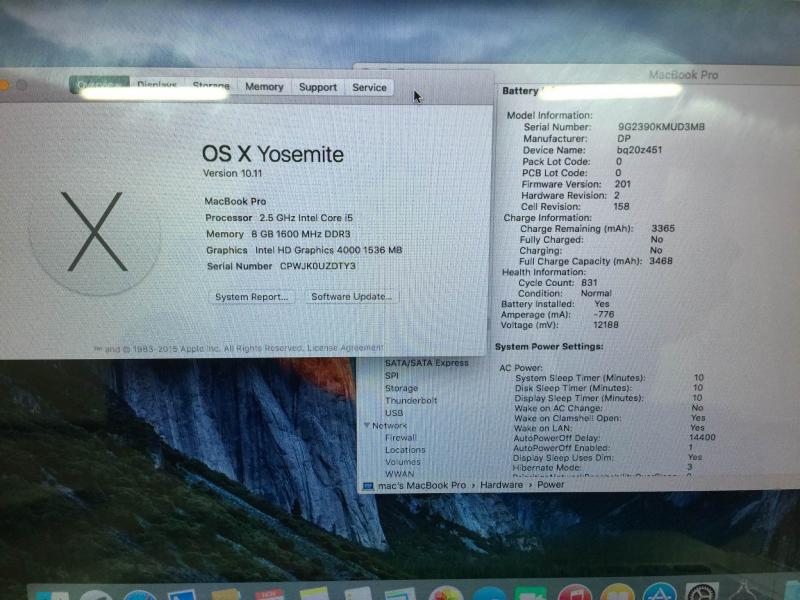Viewport: 800px width, 600px height.
Task: Click the battery serial number 9G2390KMUD3MB
Action: [661, 127]
